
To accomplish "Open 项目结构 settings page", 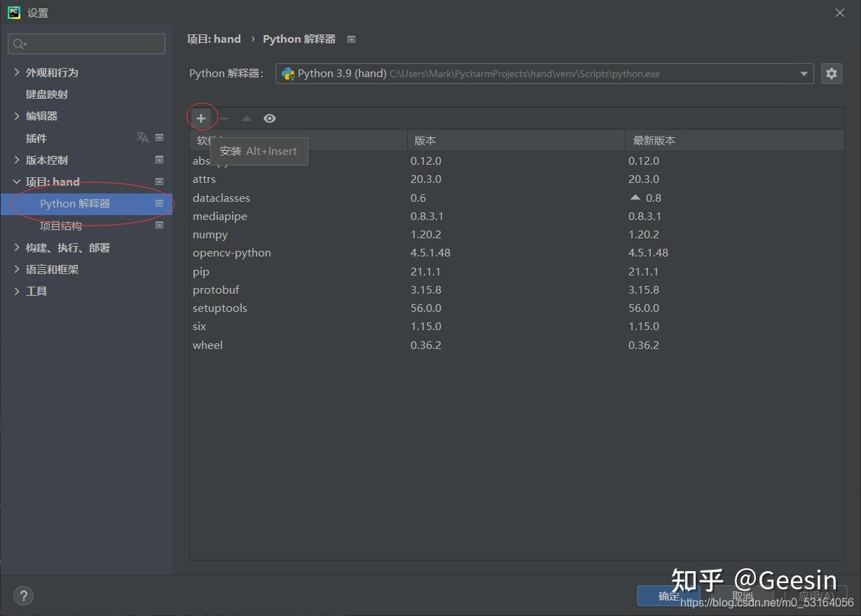I will (x=60, y=225).
